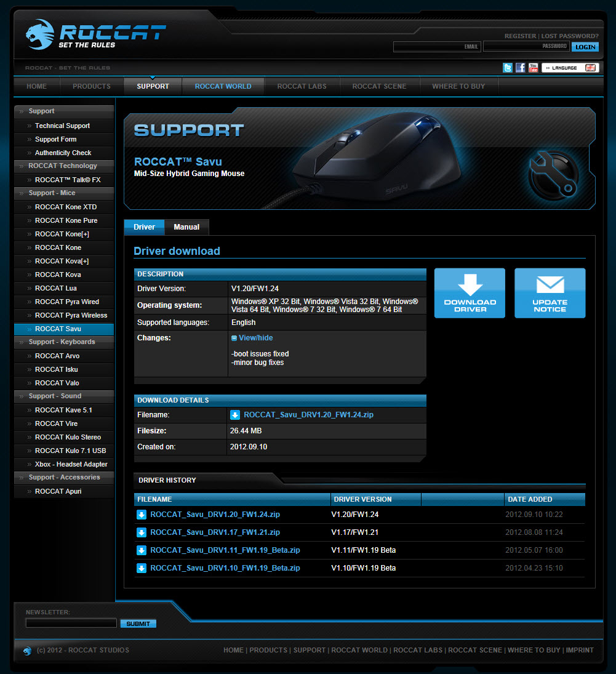
Task: Click the Register link
Action: coord(520,36)
